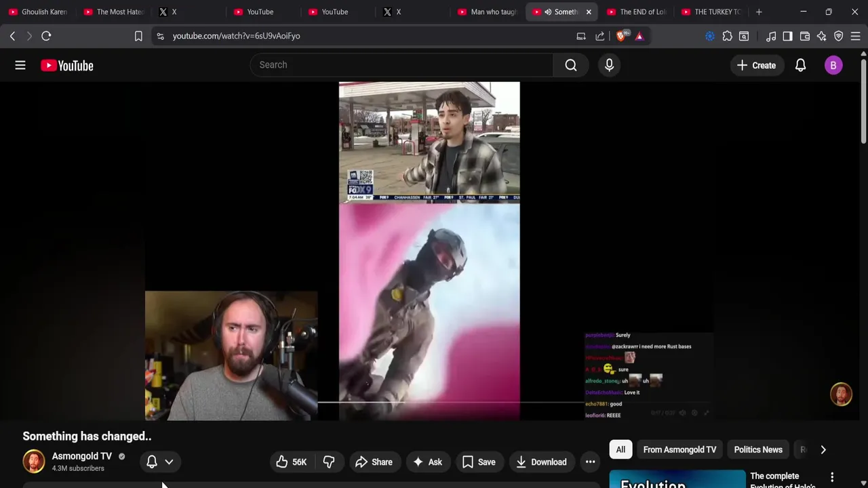Open Asmongold TV channel name link
Image resolution: width=868 pixels, height=488 pixels.
click(81, 456)
